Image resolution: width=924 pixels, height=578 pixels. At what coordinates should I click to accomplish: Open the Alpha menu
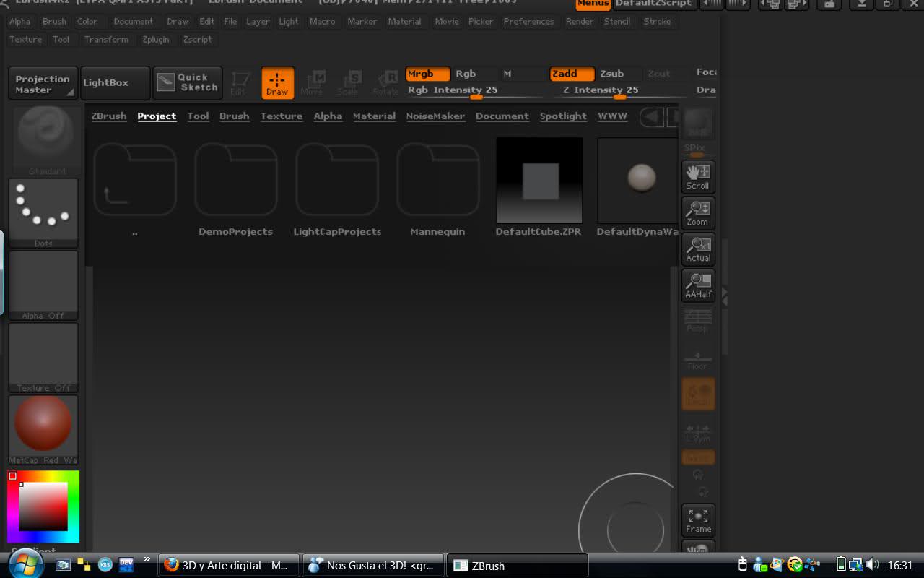tap(20, 22)
